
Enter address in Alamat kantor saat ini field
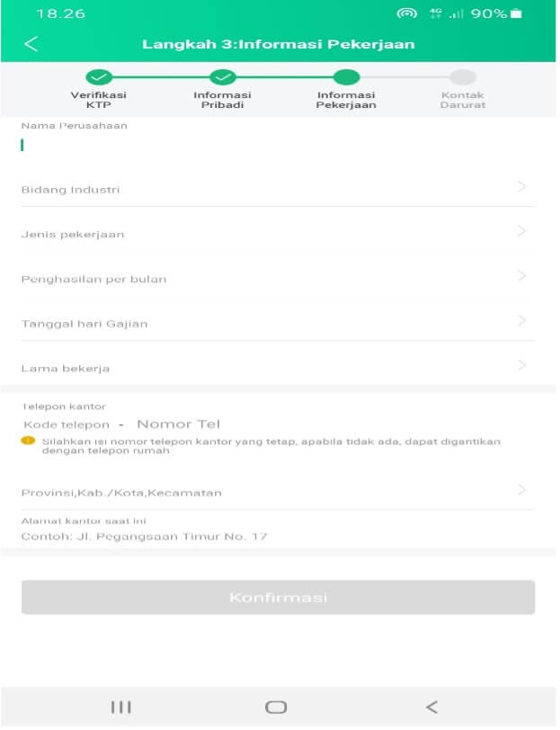(270, 537)
